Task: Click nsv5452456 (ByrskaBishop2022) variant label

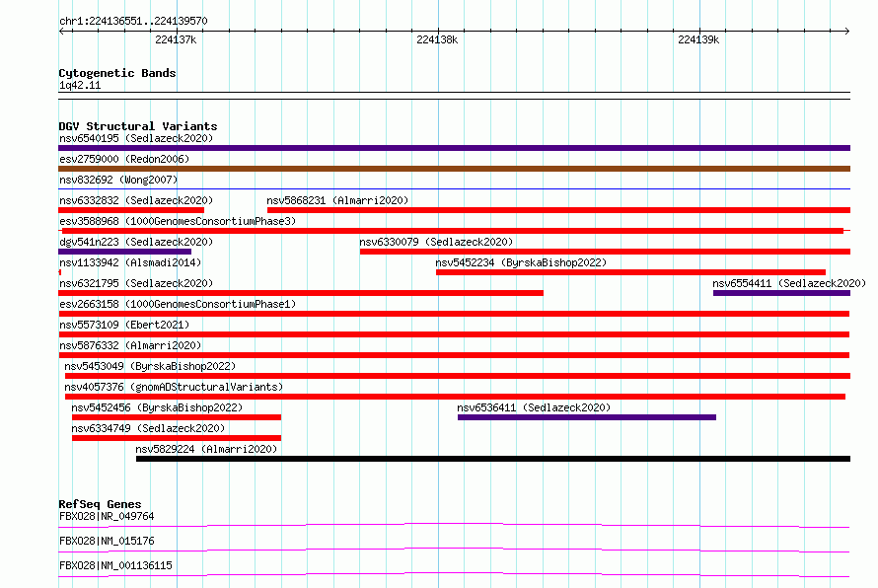Action: click(157, 407)
